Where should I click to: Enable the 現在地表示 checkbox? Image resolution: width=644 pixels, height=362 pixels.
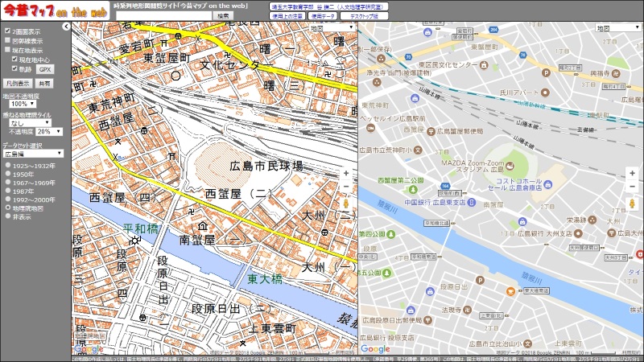(7, 50)
